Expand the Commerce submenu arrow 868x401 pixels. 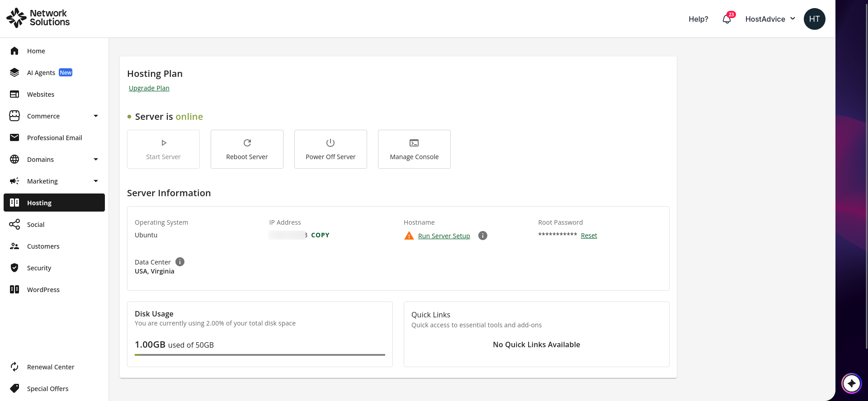click(96, 116)
